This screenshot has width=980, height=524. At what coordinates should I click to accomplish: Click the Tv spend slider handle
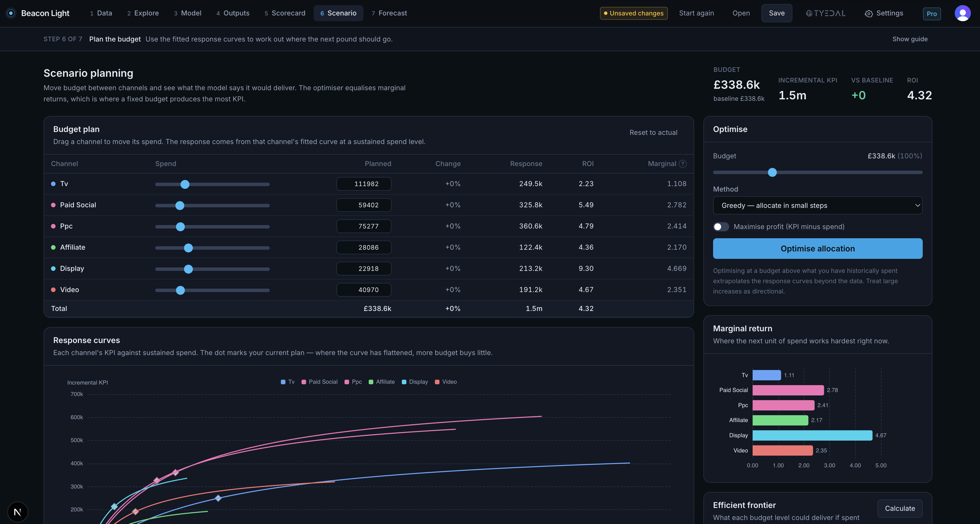coord(185,184)
